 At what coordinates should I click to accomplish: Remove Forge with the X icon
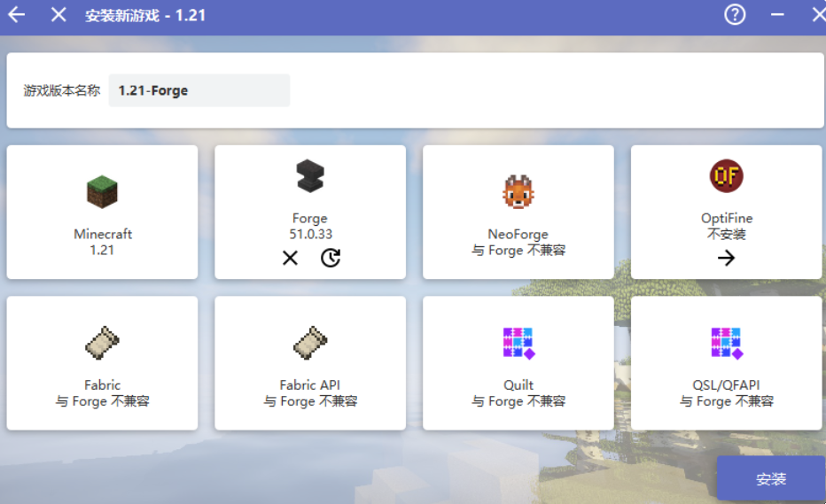[290, 258]
